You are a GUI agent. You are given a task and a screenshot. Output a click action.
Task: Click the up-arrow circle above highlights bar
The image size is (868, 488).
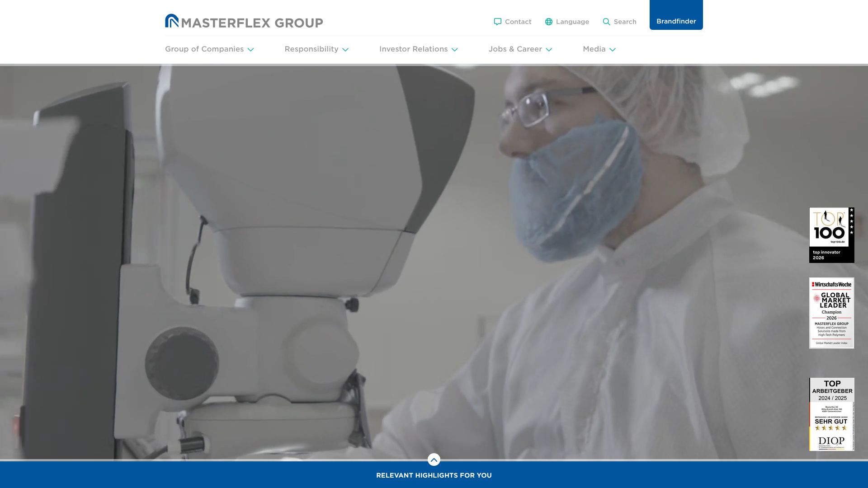coord(434,460)
